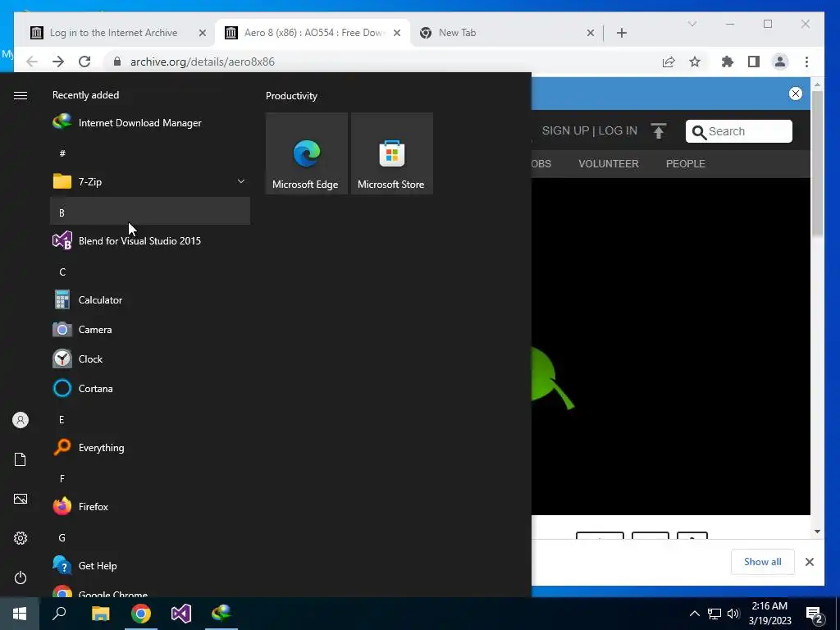Click the letter B section header
Screen dimensions: 840x630
150,211
